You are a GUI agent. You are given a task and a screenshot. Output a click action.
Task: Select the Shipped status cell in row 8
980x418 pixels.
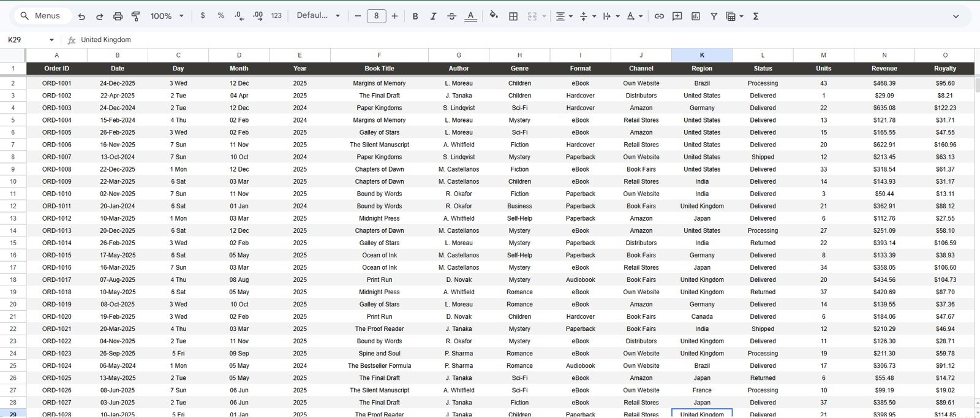(763, 157)
